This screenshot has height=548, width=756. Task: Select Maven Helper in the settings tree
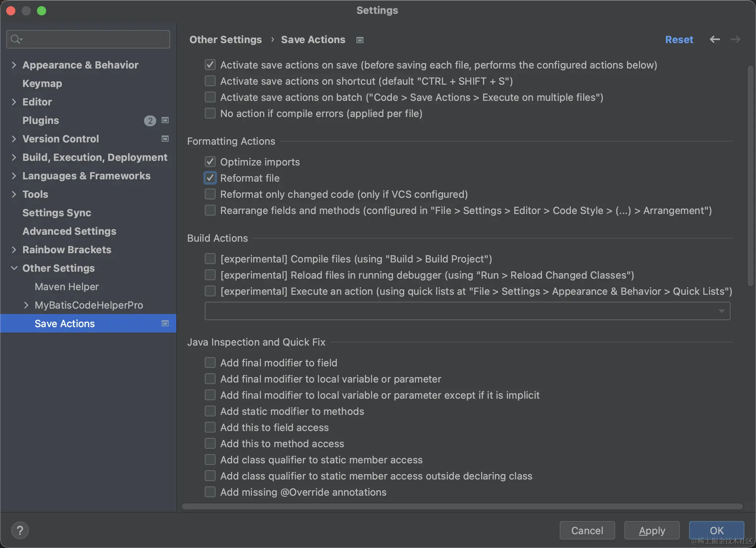click(67, 287)
